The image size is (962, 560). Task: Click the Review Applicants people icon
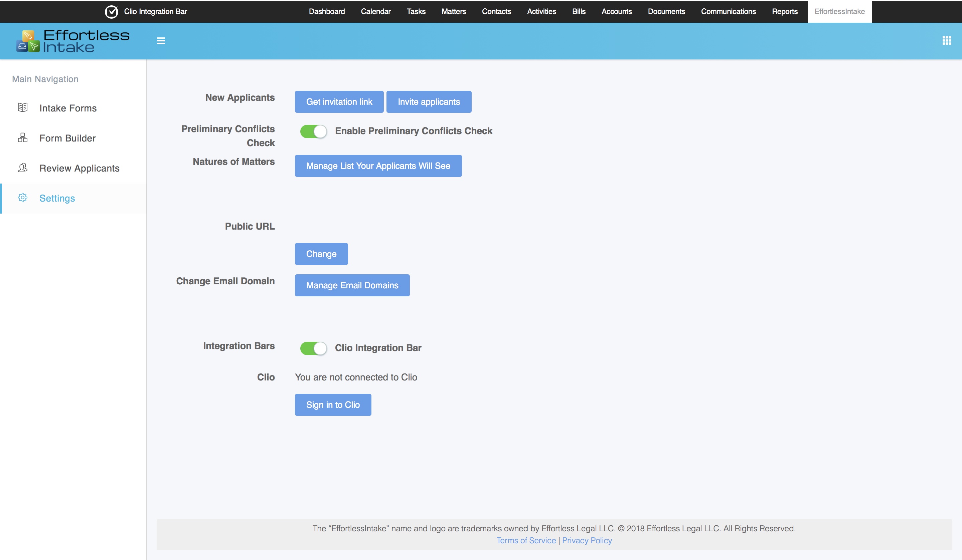pyautogui.click(x=22, y=168)
